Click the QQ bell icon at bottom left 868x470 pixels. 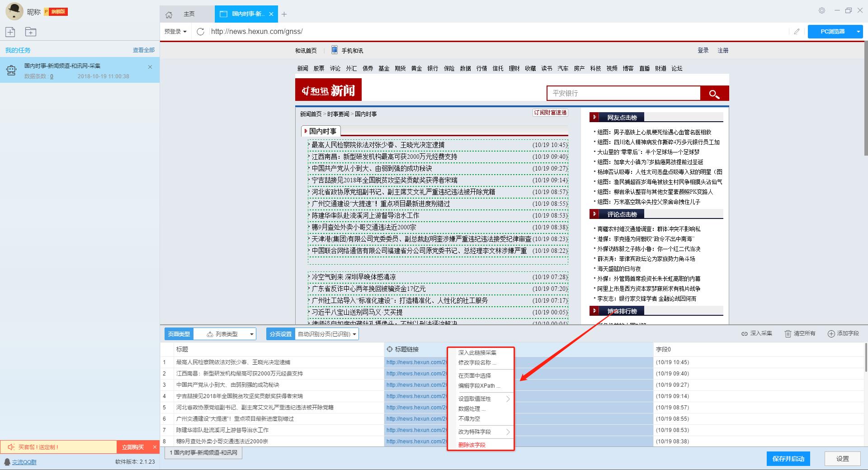tap(7, 462)
